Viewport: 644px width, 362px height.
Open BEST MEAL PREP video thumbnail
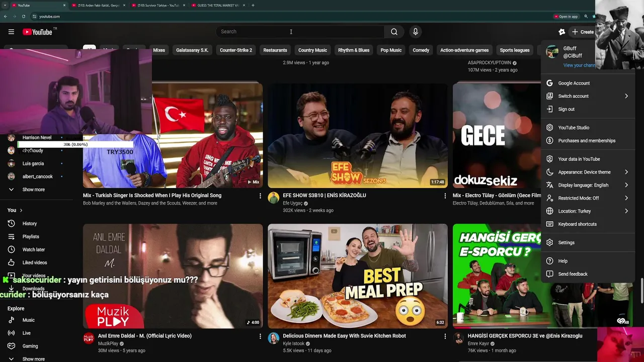[x=357, y=276]
